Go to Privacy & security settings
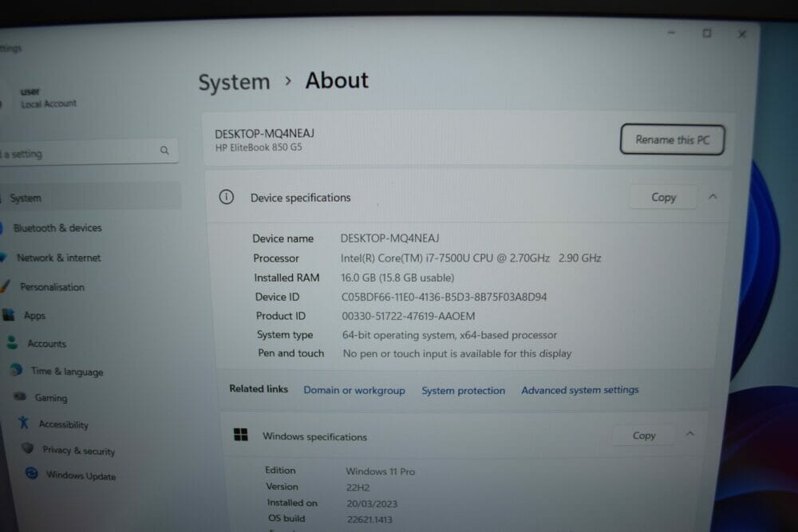The image size is (798, 532). tap(78, 451)
